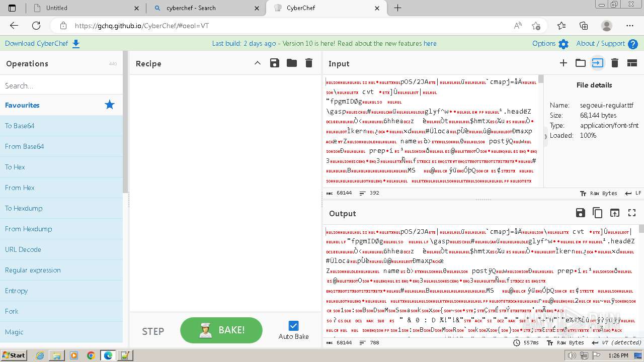Copy the raw output to clipboard

tap(598, 213)
